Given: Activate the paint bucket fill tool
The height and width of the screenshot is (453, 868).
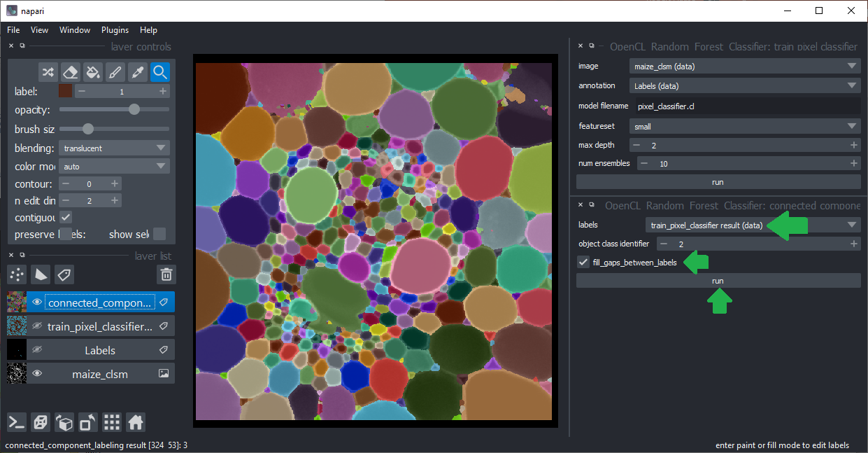Looking at the screenshot, I should tap(92, 72).
